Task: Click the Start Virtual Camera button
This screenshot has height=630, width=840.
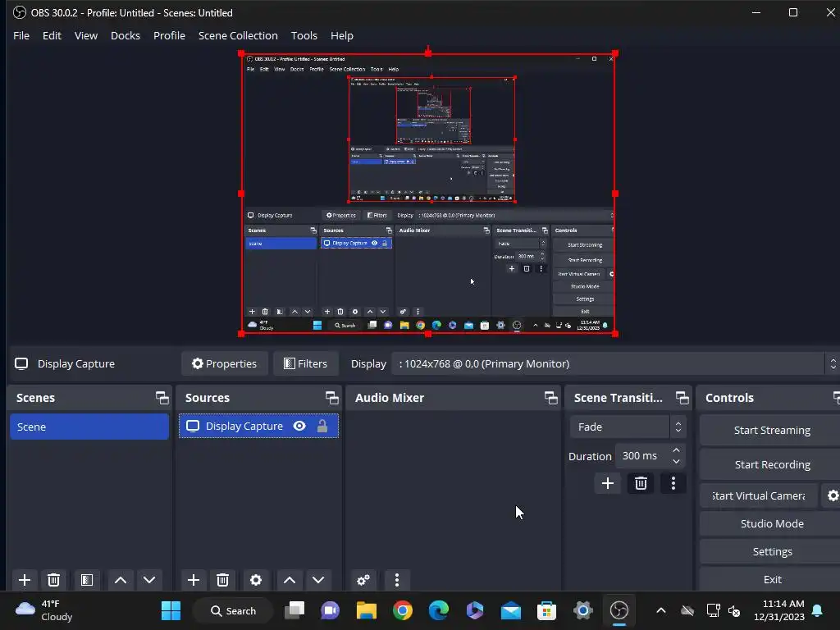Action: pos(759,495)
